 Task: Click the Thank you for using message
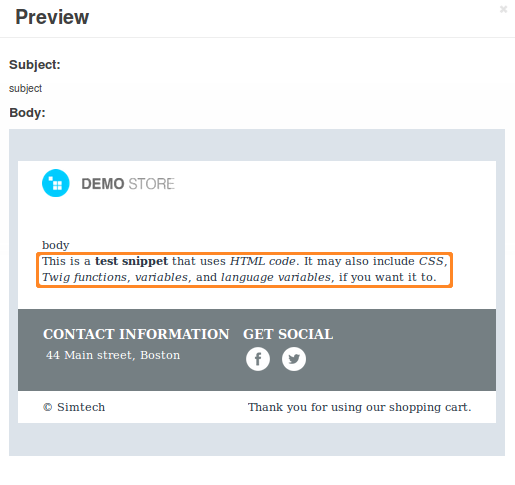coord(359,407)
